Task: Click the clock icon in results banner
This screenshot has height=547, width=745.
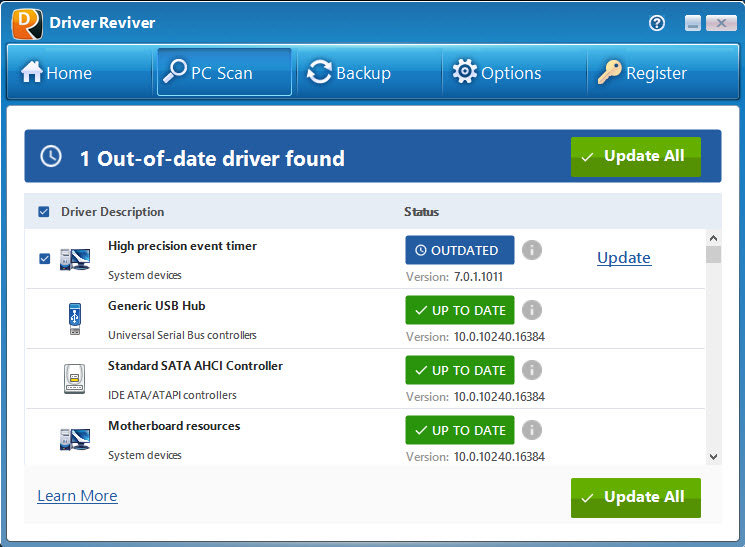Action: coord(51,156)
